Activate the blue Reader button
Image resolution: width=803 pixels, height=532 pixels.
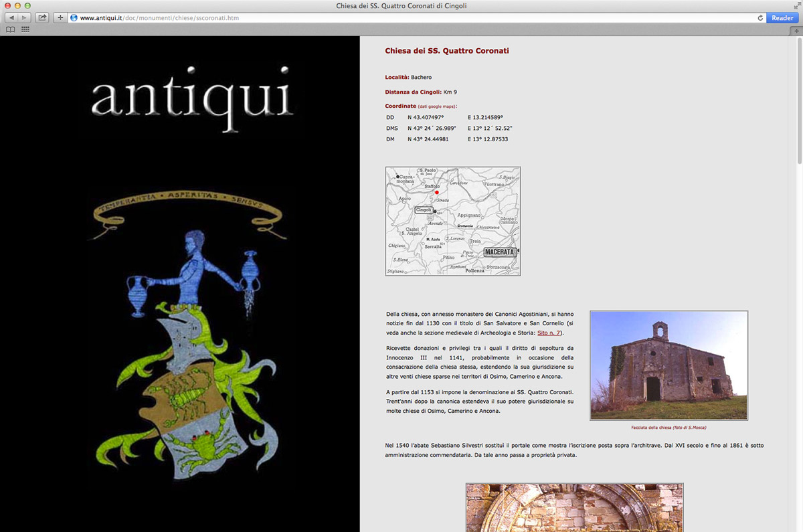[782, 17]
